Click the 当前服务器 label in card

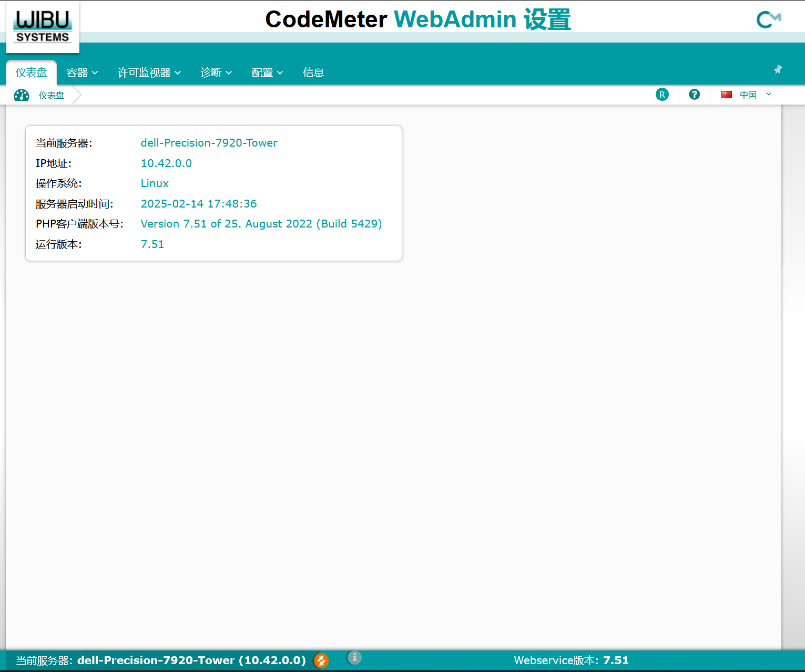coord(64,143)
